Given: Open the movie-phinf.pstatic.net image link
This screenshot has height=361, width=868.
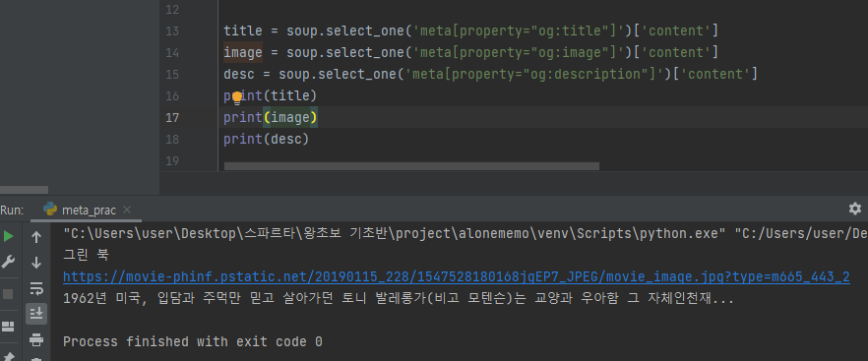Looking at the screenshot, I should pyautogui.click(x=457, y=276).
